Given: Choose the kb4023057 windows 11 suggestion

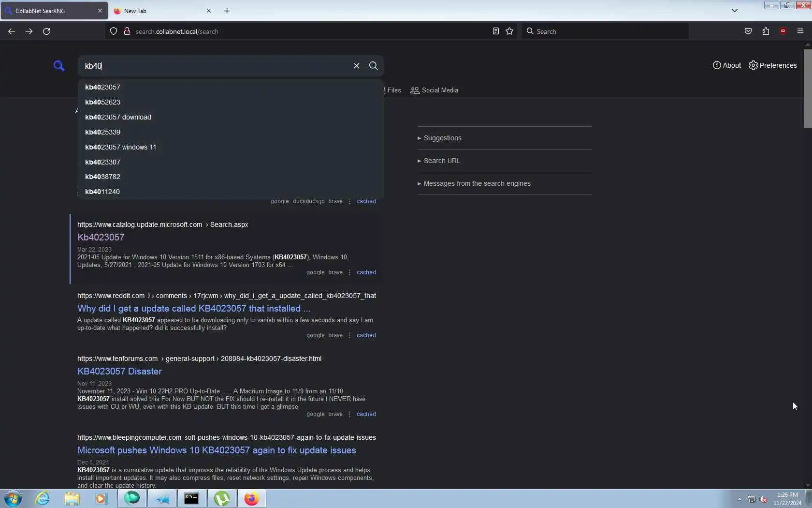Looking at the screenshot, I should point(231,147).
